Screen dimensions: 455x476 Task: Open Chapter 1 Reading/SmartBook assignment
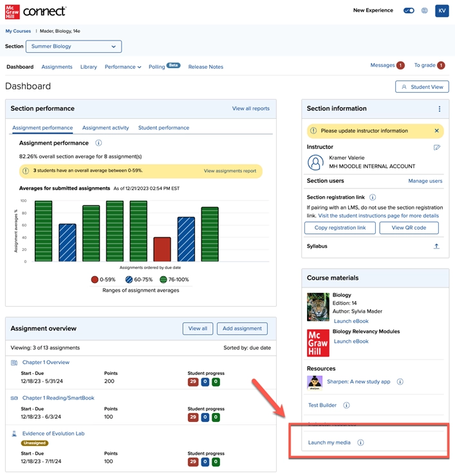(x=59, y=398)
